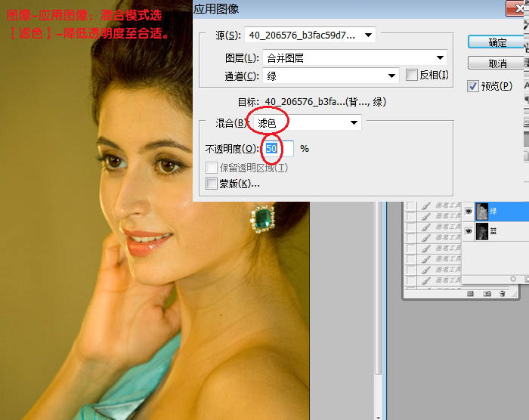Click the document scrollbar down arrow

[x=379, y=417]
